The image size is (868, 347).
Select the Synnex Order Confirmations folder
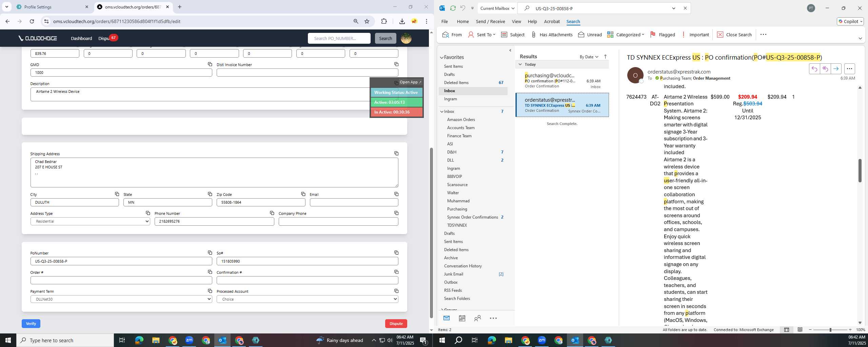pyautogui.click(x=472, y=217)
